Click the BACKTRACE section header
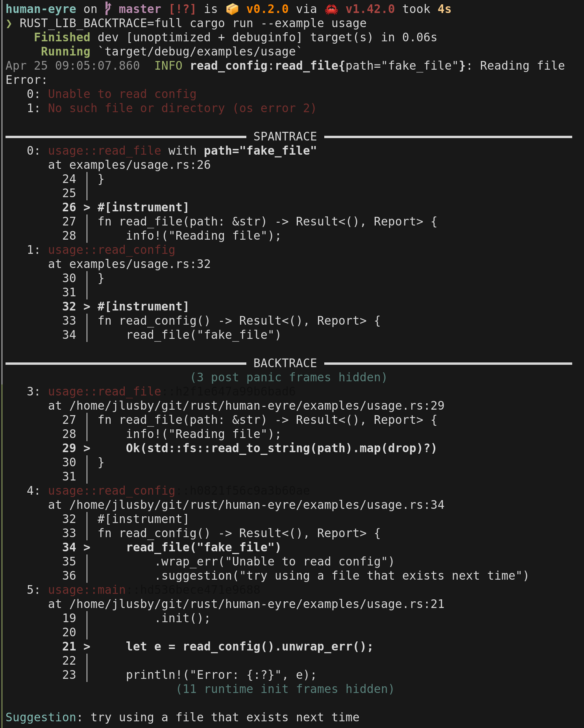This screenshot has width=584, height=728. [x=285, y=363]
